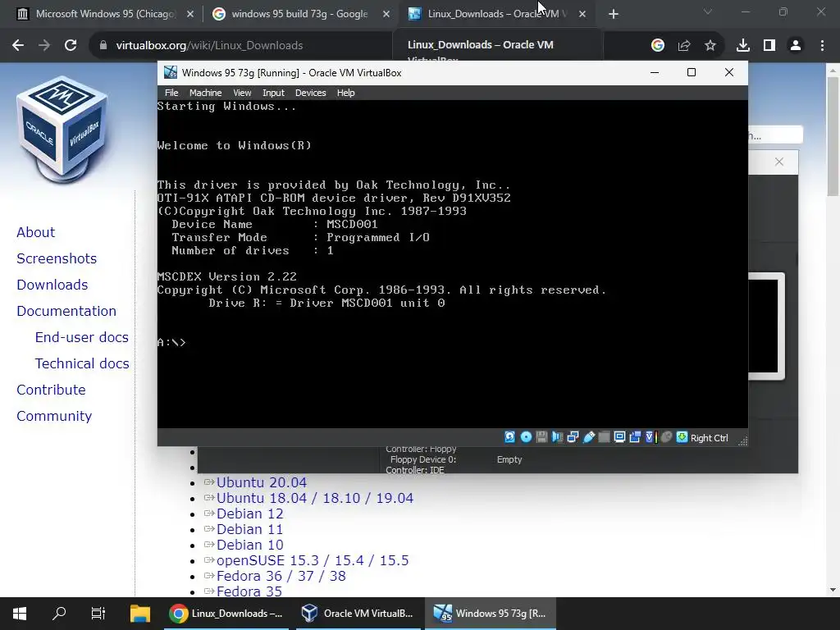Viewport: 840px width, 630px height.
Task: Open a new Chrome tab with plus button
Action: [614, 14]
